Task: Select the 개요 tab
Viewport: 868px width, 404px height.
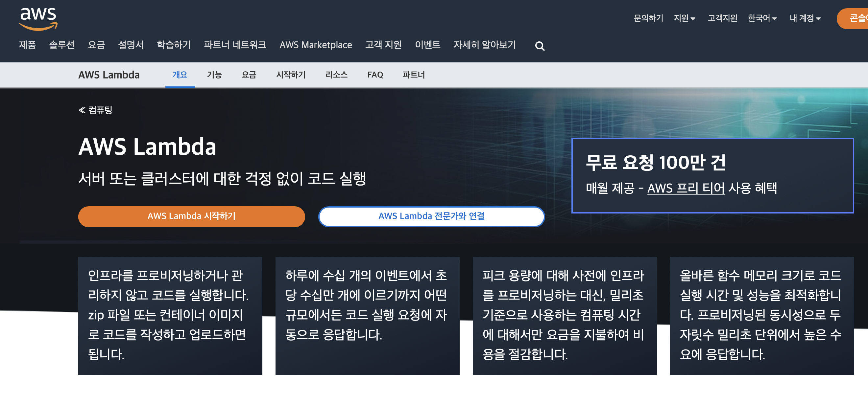Action: (x=180, y=75)
